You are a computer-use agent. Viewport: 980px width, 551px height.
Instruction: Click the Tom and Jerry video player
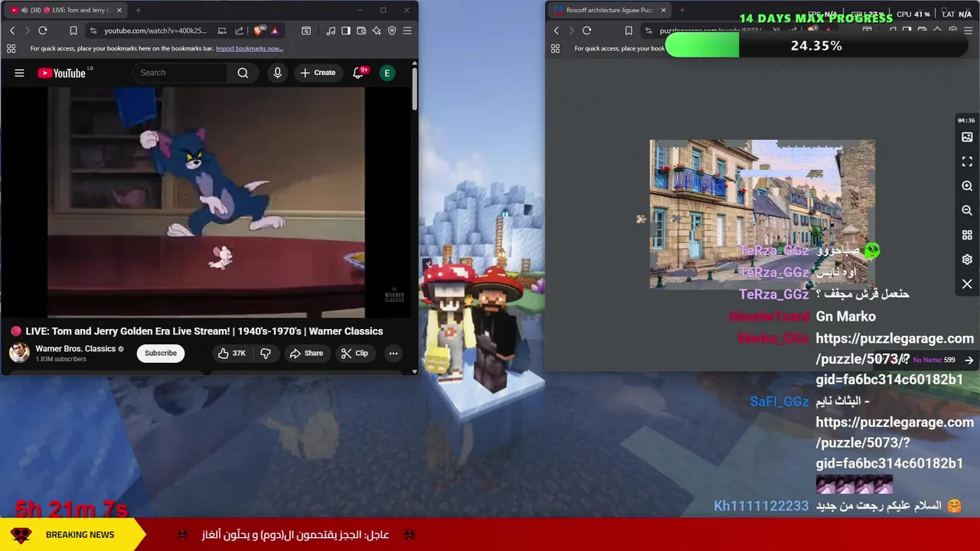207,202
